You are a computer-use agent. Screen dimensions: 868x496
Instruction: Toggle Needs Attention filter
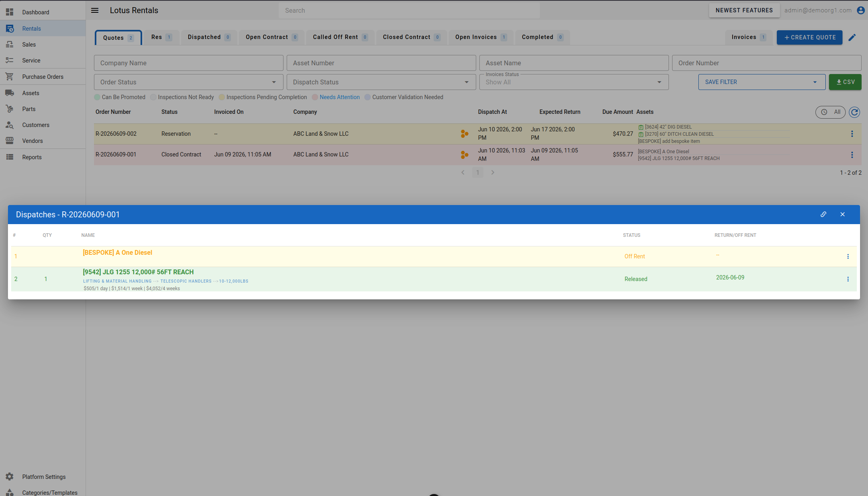coord(336,97)
